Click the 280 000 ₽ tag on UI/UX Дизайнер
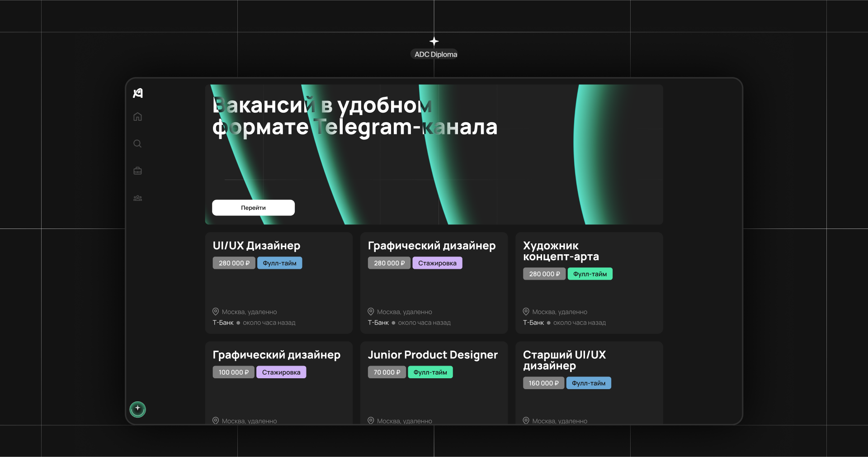 pos(234,263)
